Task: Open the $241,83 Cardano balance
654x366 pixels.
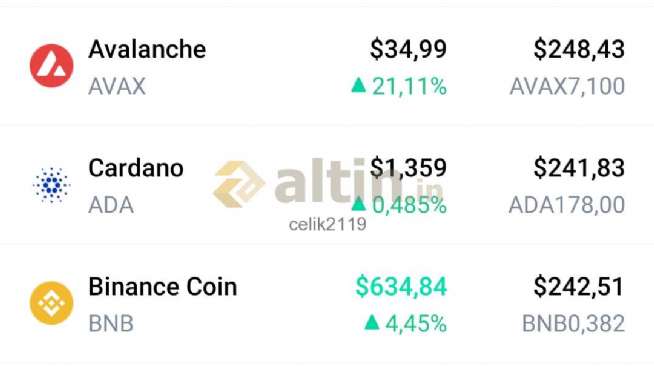Action: (579, 168)
